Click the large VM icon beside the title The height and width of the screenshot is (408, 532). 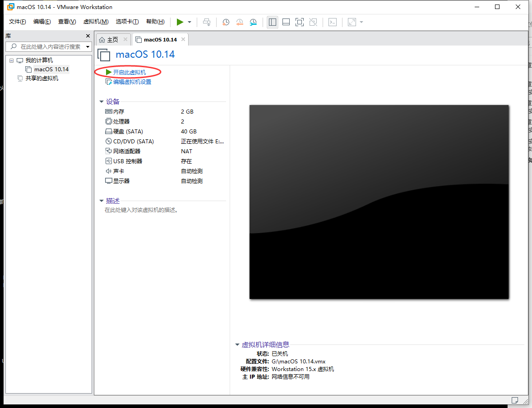coord(104,55)
